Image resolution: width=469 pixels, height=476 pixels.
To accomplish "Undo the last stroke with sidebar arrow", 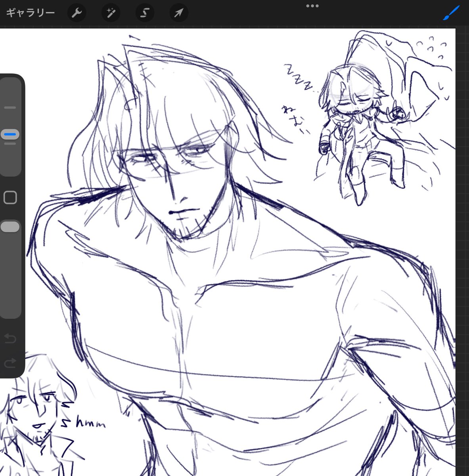I will [x=10, y=338].
